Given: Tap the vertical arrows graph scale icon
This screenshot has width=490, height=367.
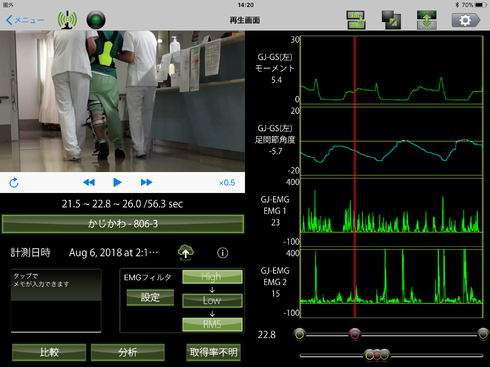Looking at the screenshot, I should click(x=427, y=20).
